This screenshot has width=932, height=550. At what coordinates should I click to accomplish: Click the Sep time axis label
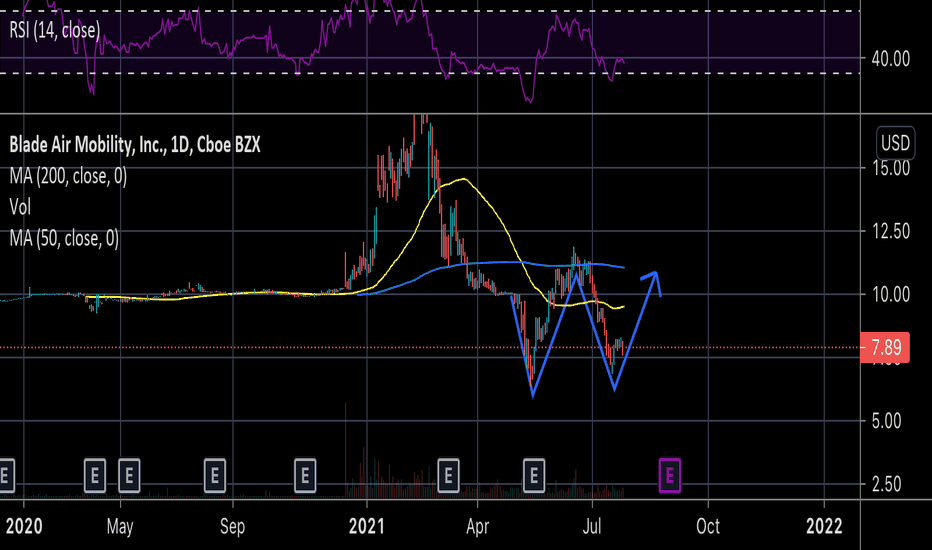(232, 526)
